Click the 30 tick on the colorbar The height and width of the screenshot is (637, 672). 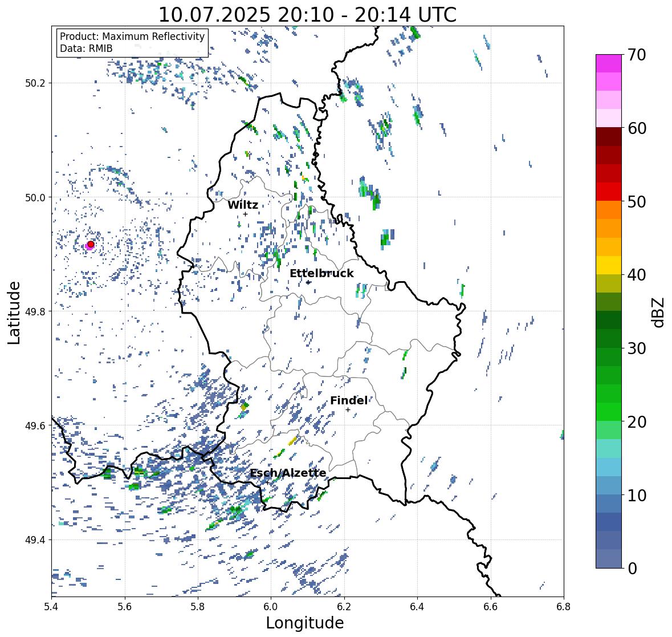tap(636, 348)
